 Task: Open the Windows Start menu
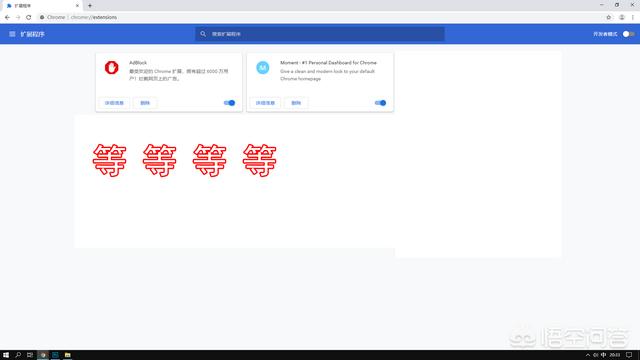pos(6,355)
